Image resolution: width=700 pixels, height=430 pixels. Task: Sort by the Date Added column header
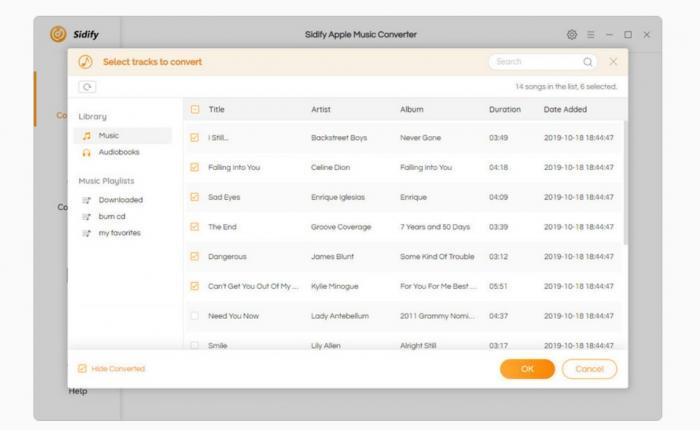coord(565,109)
